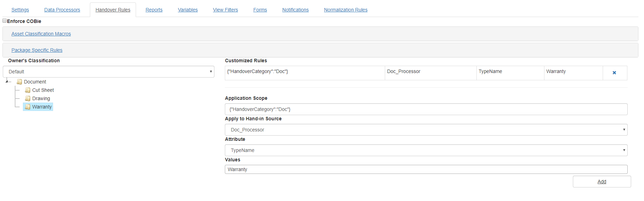
Task: Open the Attribute dropdown showing TypeName
Action: (426, 150)
